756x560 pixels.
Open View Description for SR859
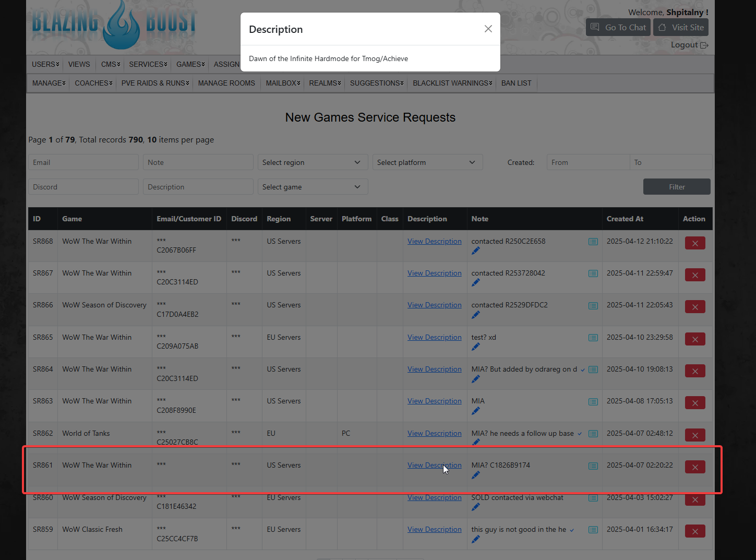(435, 529)
